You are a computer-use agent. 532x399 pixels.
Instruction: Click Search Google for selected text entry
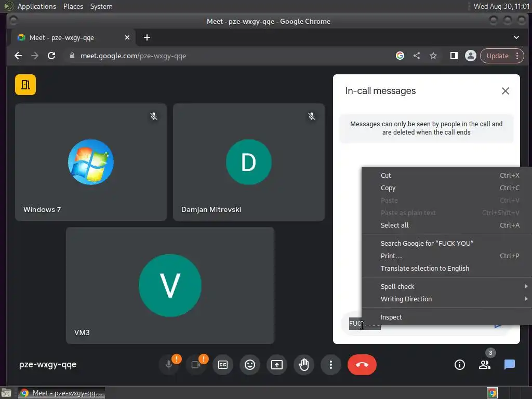[447, 244]
